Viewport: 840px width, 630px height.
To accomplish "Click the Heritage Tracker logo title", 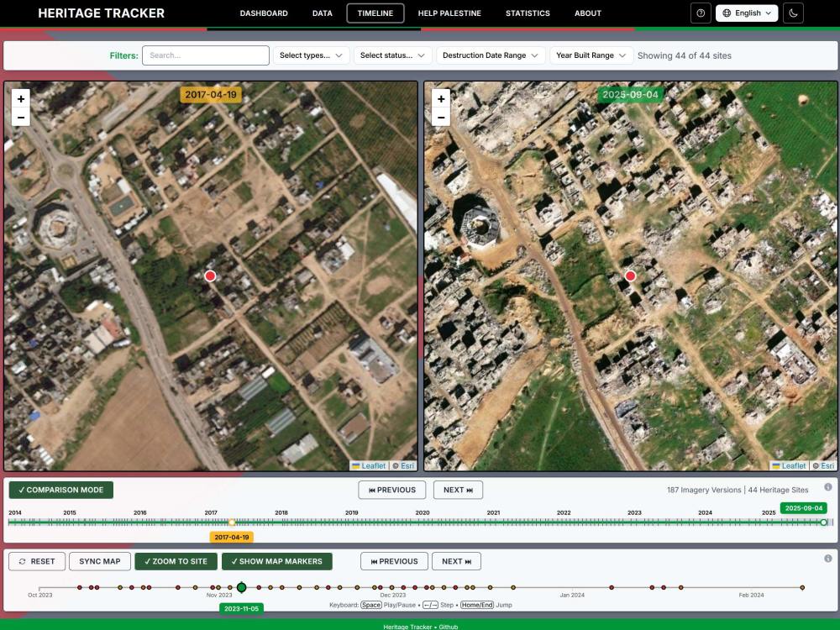I will click(102, 13).
